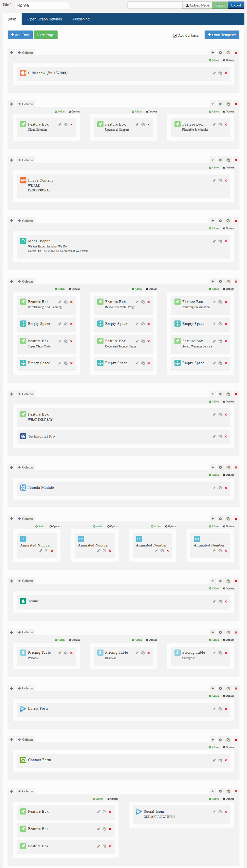Image resolution: width=247 pixels, height=868 pixels.
Task: Duplicate the Teams addon
Action: pyautogui.click(x=220, y=601)
